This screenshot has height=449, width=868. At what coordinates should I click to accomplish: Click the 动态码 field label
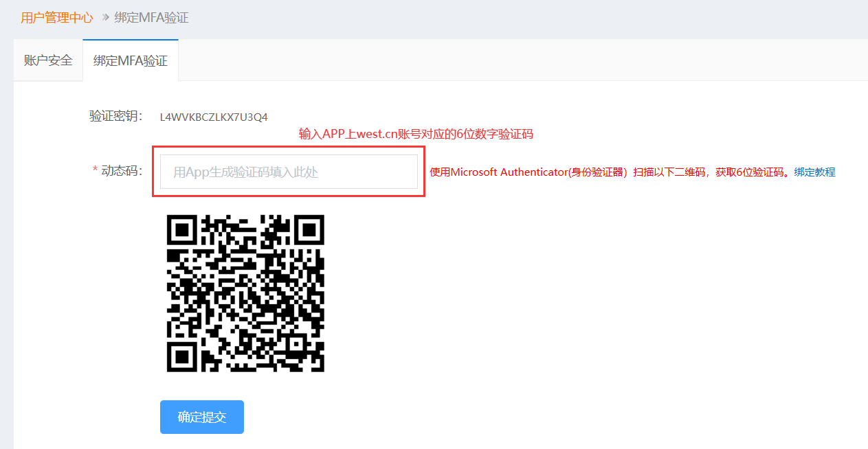122,171
